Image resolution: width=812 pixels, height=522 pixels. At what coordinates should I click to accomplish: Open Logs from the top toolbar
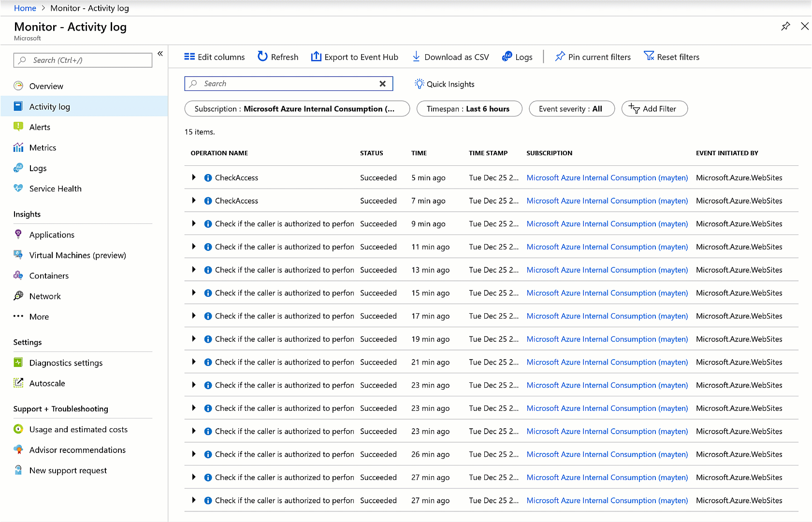click(x=517, y=57)
